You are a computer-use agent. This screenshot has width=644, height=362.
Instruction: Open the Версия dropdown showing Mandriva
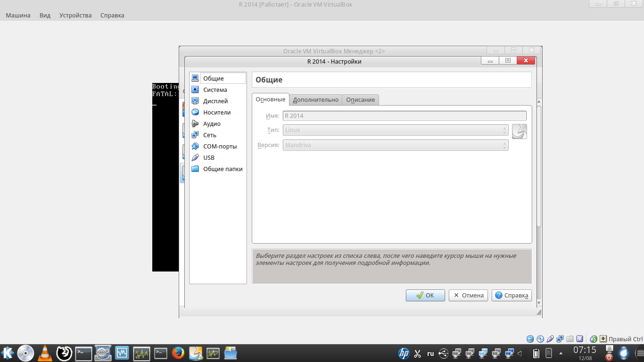point(396,145)
